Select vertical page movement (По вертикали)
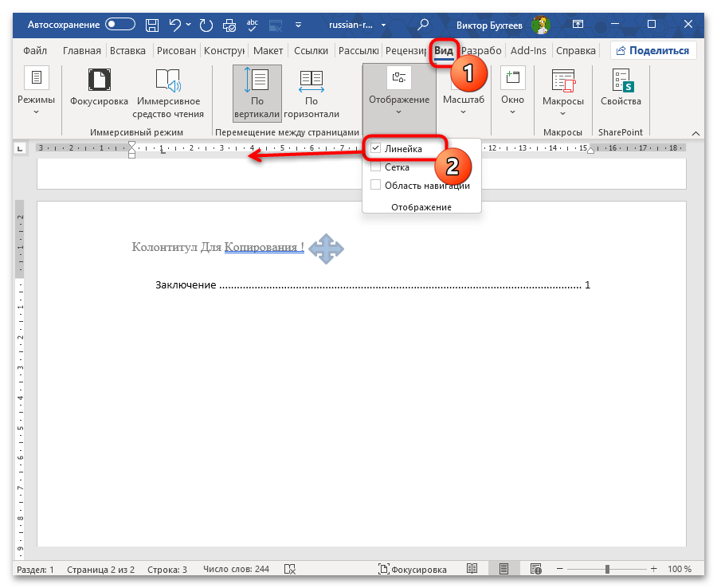 click(257, 93)
